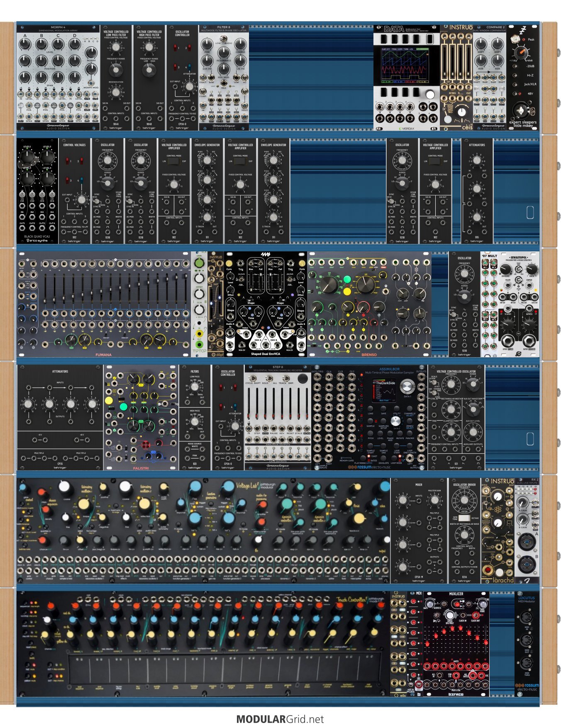
Task: Select the Fumana module
Action: [103, 304]
